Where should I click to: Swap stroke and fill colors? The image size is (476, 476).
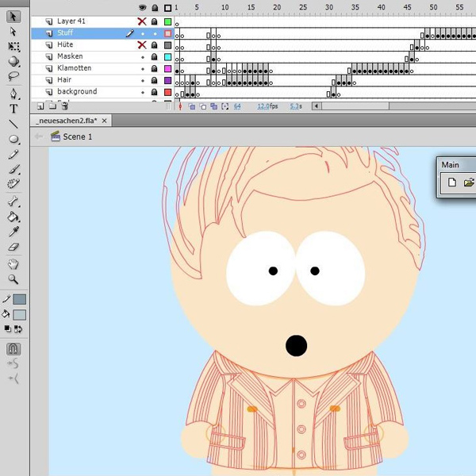[18, 328]
